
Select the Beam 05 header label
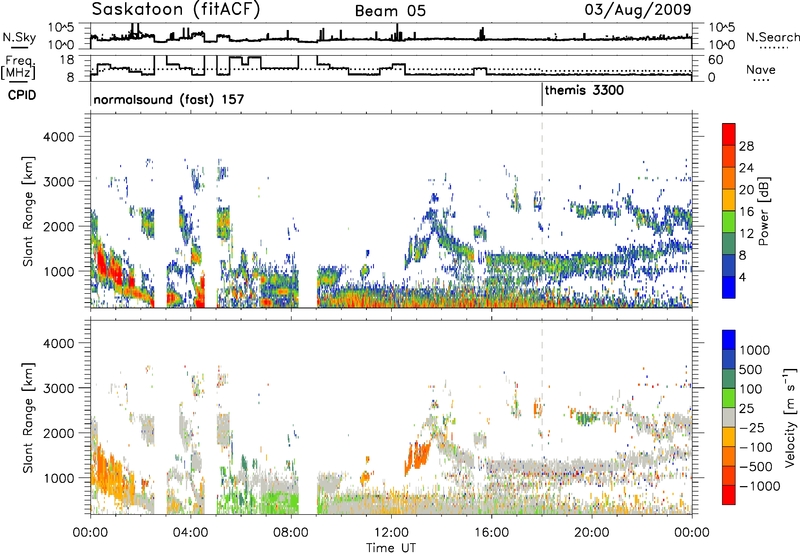pyautogui.click(x=390, y=11)
